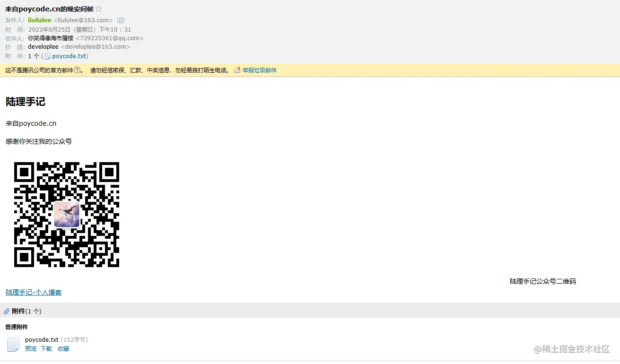Click the small document icon before poycode.txt in header
The height and width of the screenshot is (364, 620).
click(48, 56)
